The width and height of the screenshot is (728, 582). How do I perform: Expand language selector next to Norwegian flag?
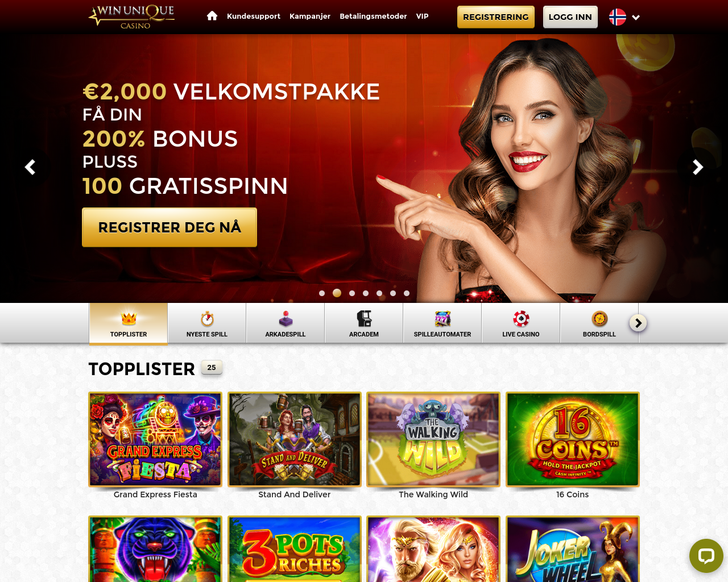coord(636,18)
